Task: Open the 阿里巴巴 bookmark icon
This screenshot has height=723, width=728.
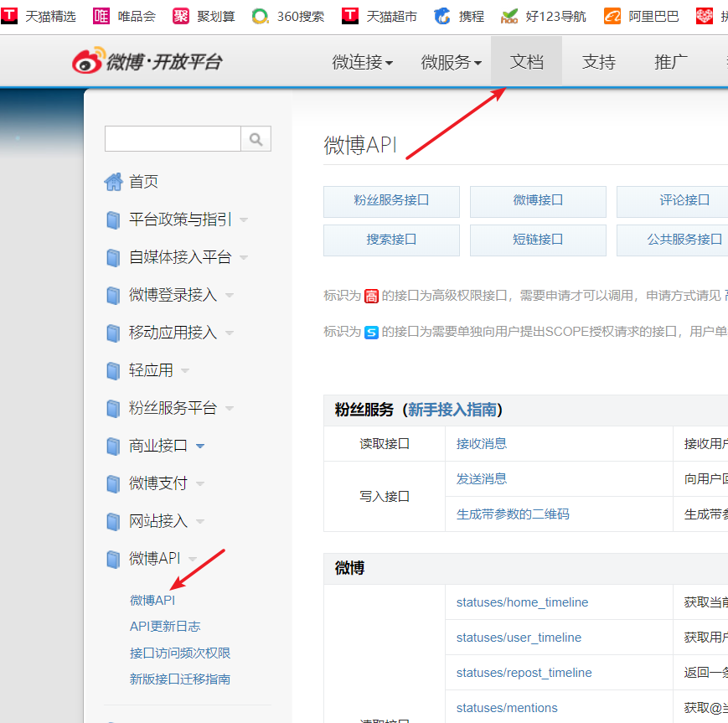Action: coord(612,16)
